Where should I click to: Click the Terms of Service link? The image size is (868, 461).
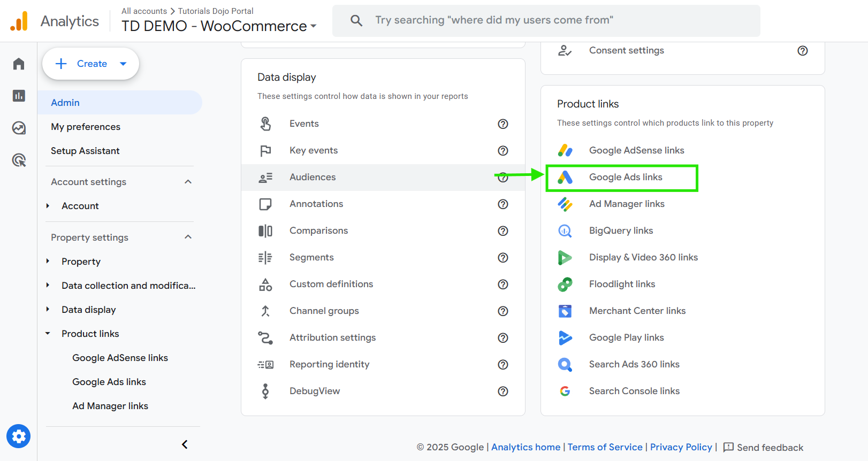pos(605,447)
